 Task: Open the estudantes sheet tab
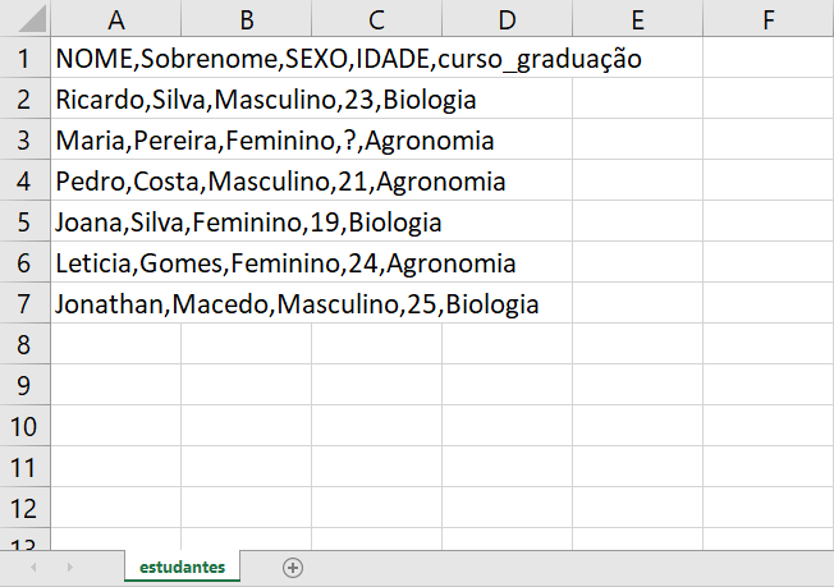(182, 567)
